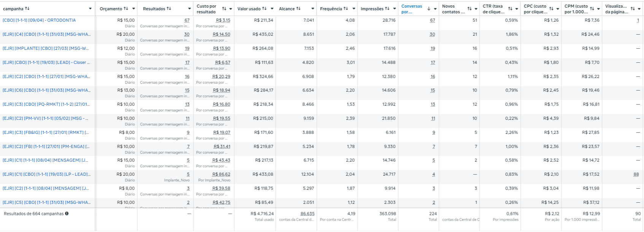The height and width of the screenshot is (232, 644).
Task: Open campanha column dropdown caret
Action: point(90,9)
